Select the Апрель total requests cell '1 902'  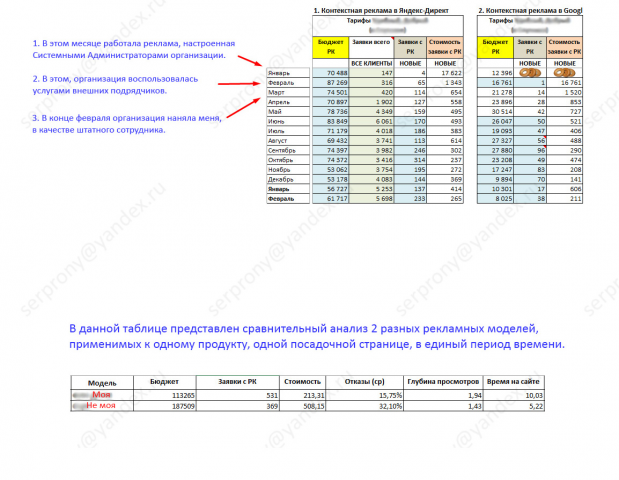pos(371,102)
